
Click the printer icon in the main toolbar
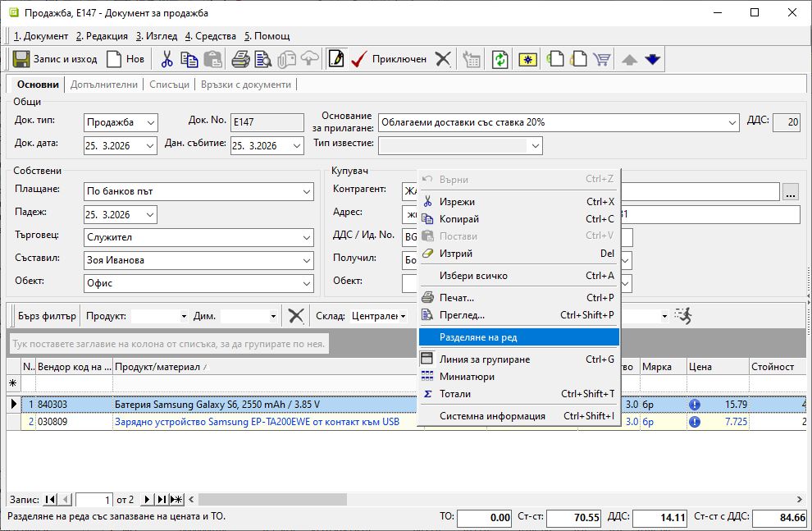(x=240, y=59)
